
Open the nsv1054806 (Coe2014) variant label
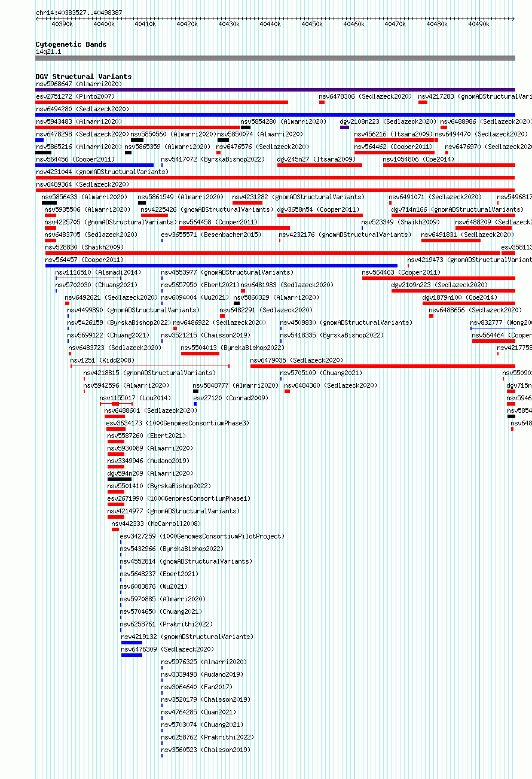coord(418,159)
